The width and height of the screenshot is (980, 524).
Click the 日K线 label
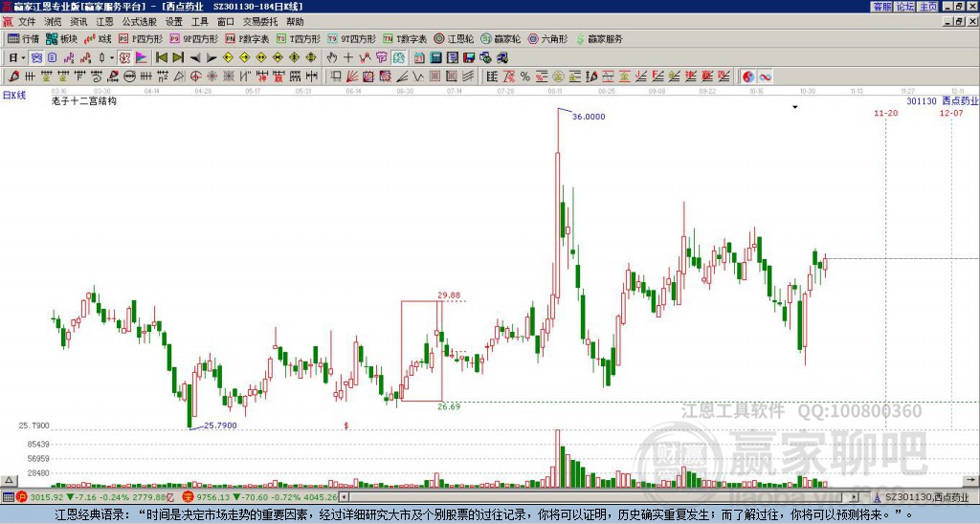click(x=14, y=95)
